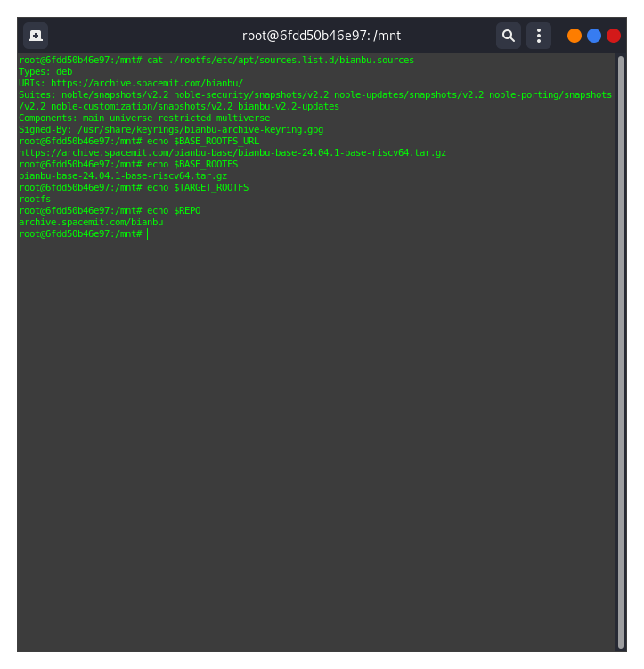This screenshot has width=644, height=669.
Task: Minimize window with the orange button
Action: (575, 36)
